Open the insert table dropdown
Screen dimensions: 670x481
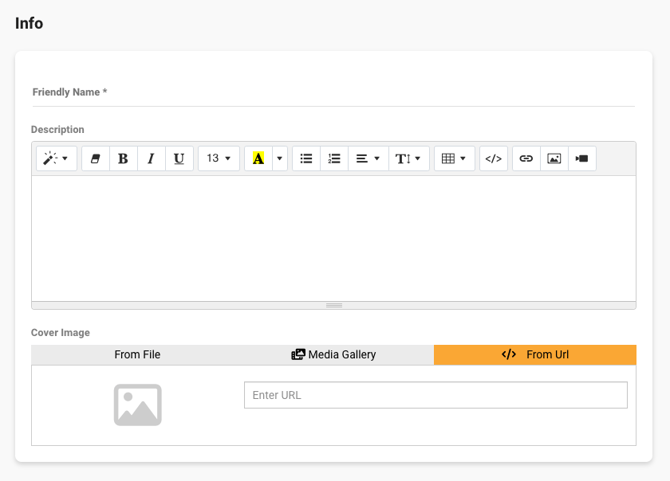454,158
